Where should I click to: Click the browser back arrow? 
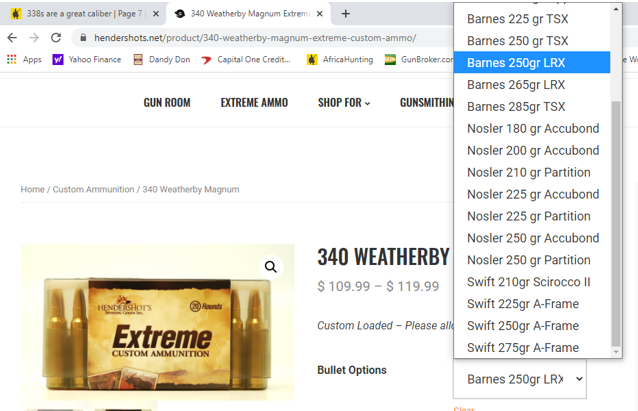[12, 37]
